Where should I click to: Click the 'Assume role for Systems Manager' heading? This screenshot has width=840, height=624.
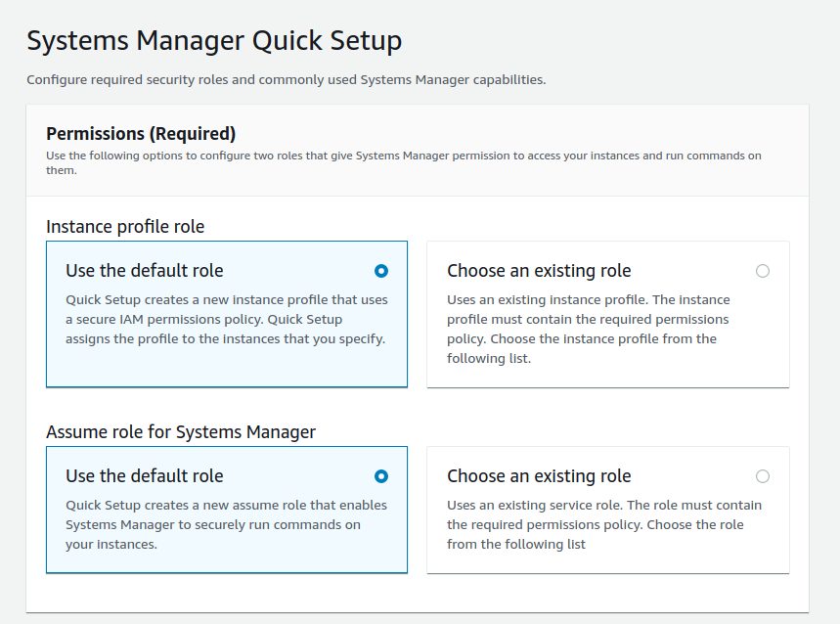click(181, 431)
